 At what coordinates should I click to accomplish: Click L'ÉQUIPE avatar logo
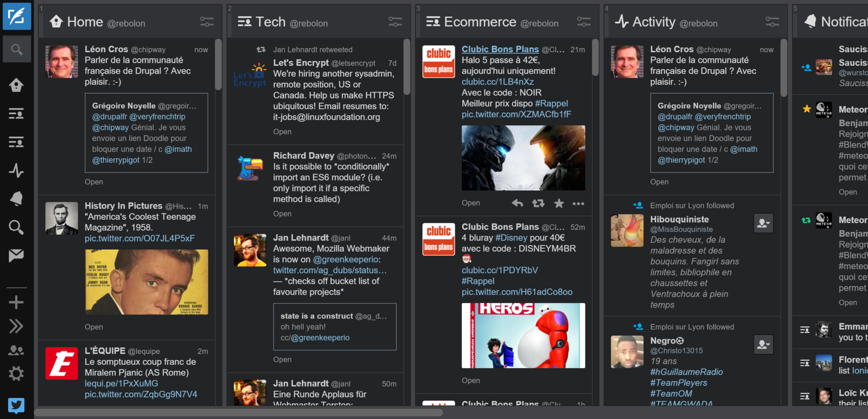[61, 363]
